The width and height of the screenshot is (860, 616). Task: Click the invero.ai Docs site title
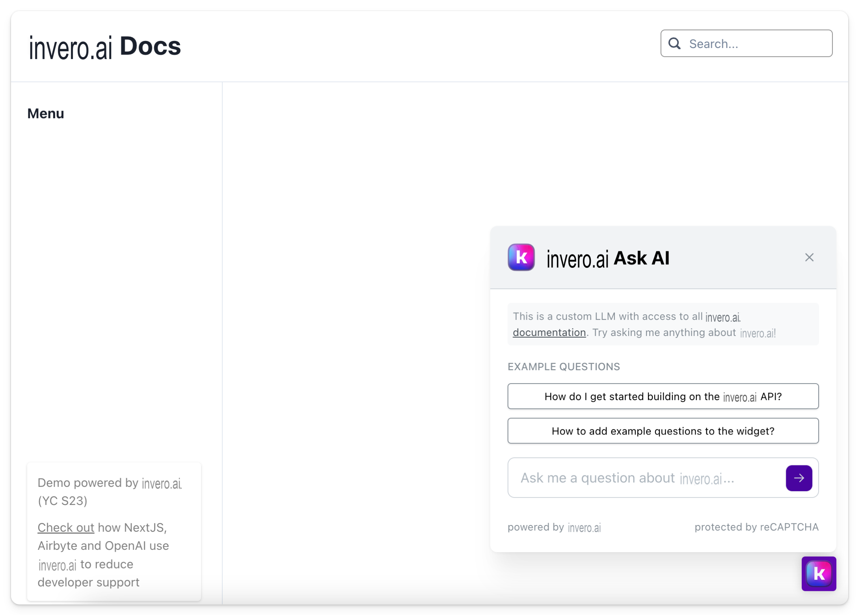(x=105, y=47)
